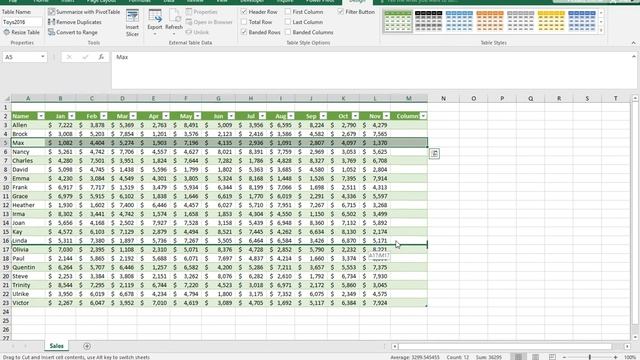Image resolution: width=640 pixels, height=360 pixels.
Task: Open Insert Function dialog (fx)
Action: pos(101,57)
